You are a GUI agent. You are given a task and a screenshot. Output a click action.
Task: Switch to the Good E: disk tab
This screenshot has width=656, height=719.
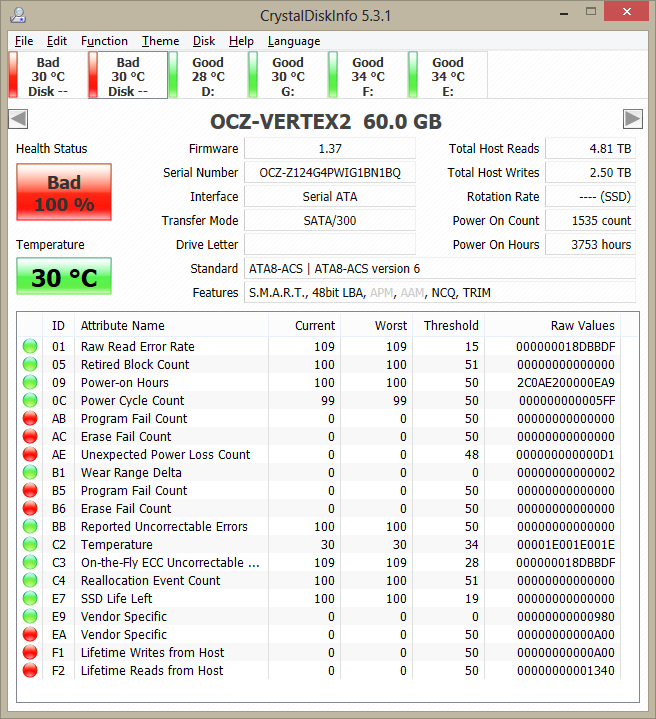(448, 76)
